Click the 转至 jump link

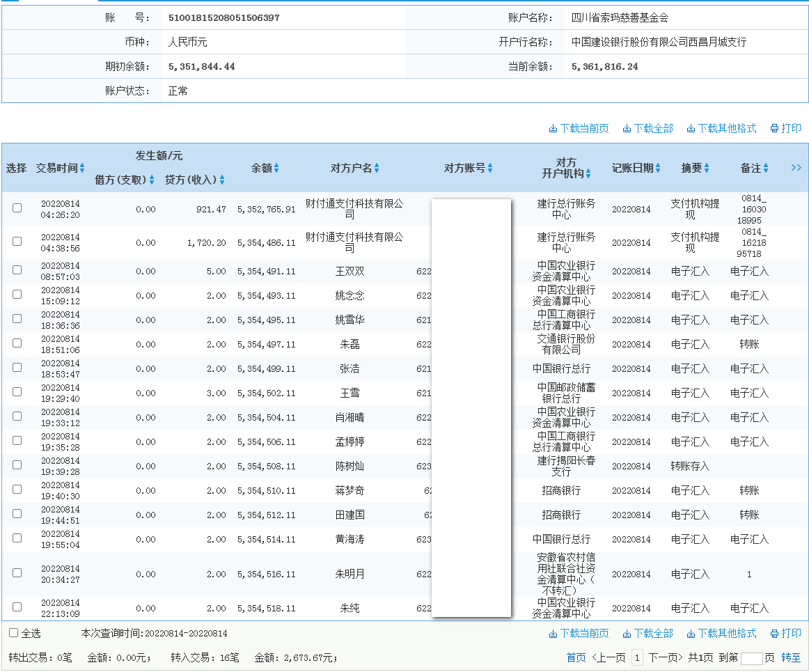[x=791, y=657]
